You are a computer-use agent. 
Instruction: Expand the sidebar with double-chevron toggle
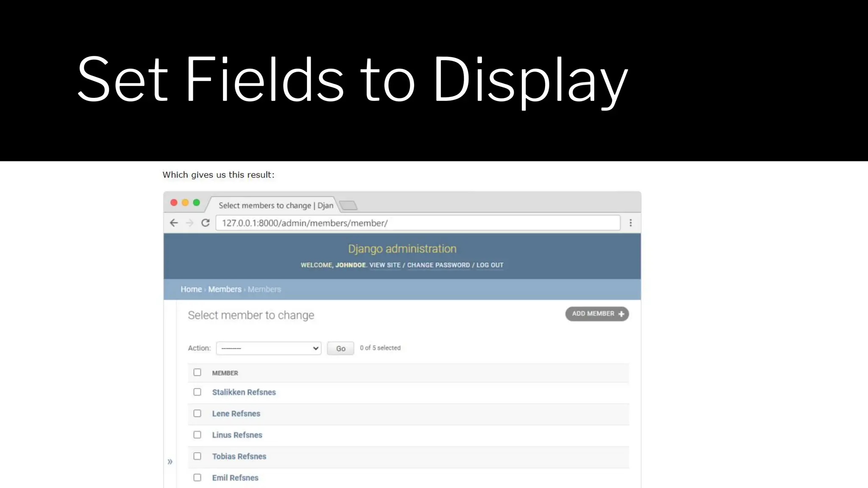click(170, 462)
